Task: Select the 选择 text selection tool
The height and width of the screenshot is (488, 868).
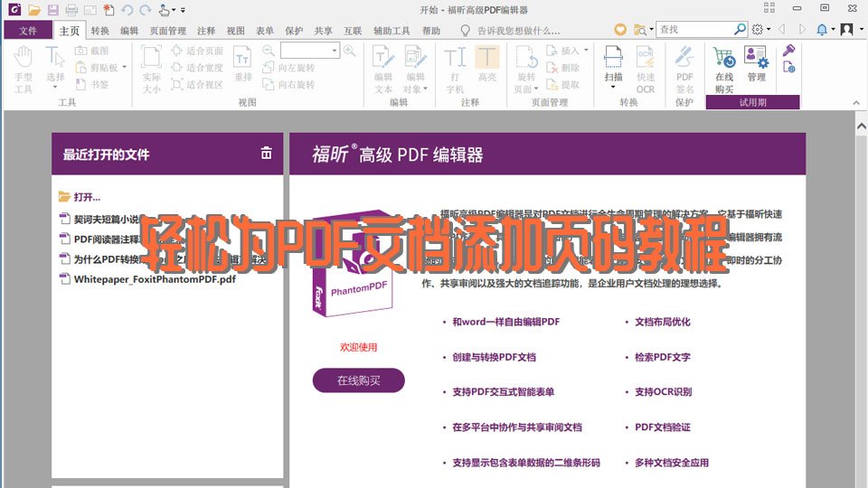Action: click(55, 70)
